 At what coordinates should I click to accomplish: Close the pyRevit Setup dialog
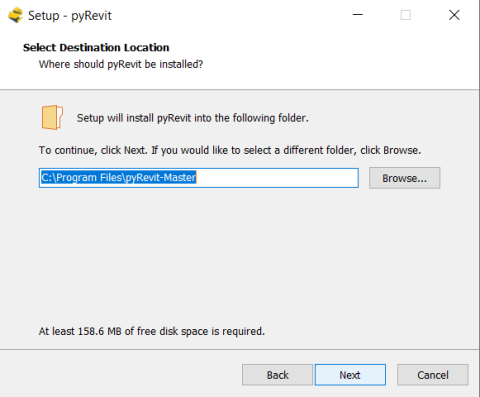pos(454,15)
